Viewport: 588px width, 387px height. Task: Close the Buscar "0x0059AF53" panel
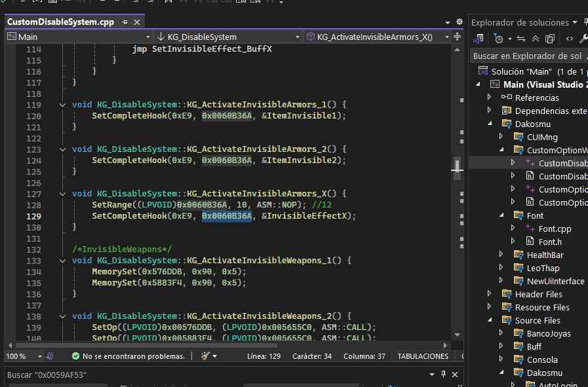pos(455,375)
